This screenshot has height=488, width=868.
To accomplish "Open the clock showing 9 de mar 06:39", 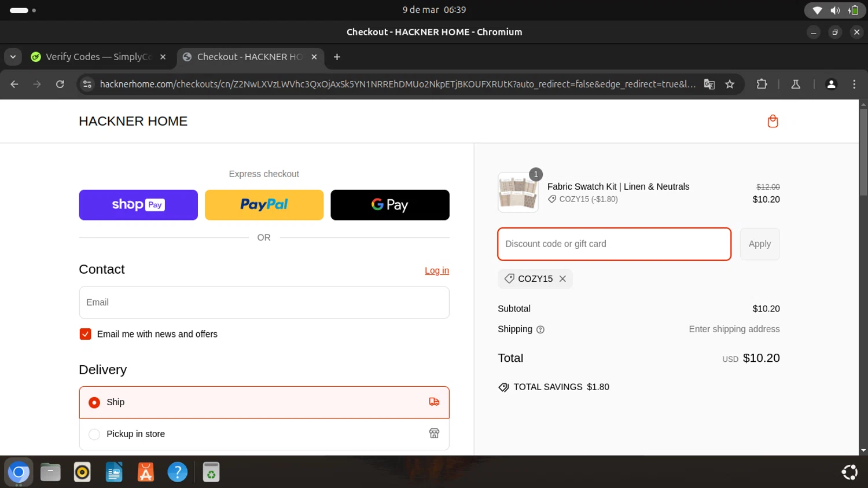I will coord(434,10).
